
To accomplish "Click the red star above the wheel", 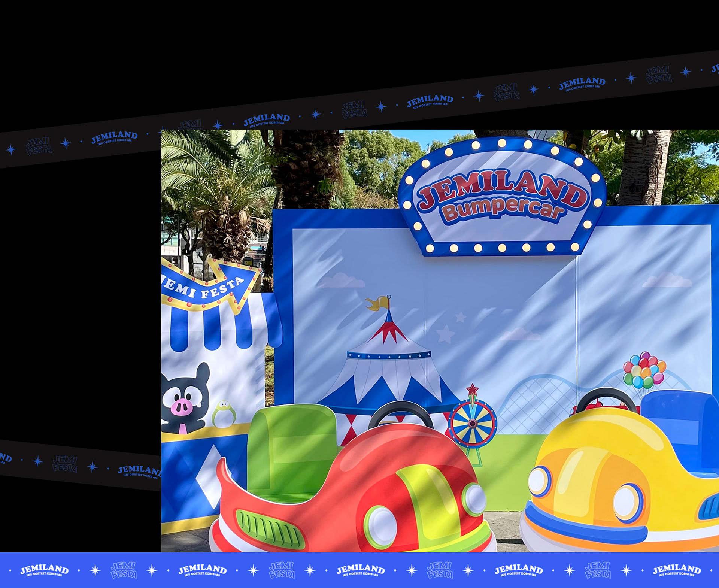I will click(473, 390).
